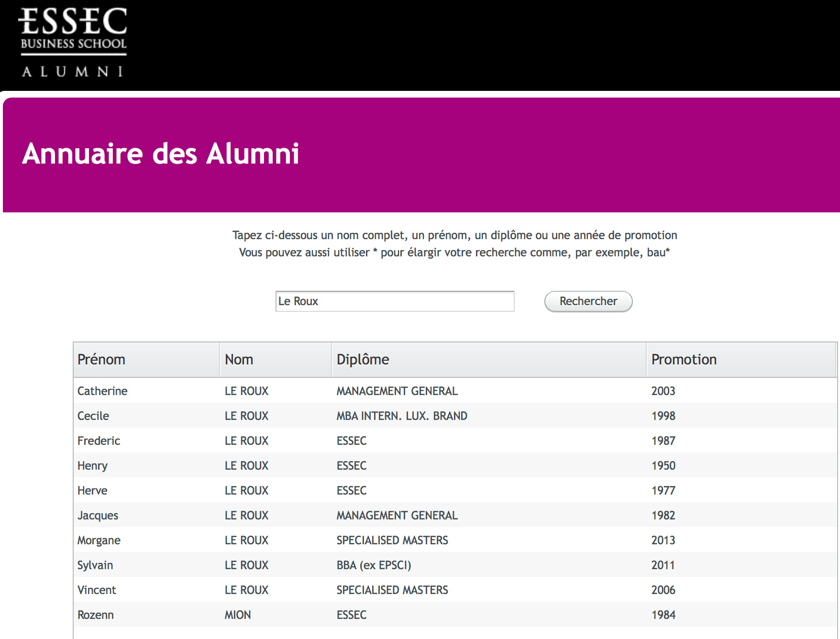
Task: Click LE ROUX in Sylvain's row
Action: point(246,565)
